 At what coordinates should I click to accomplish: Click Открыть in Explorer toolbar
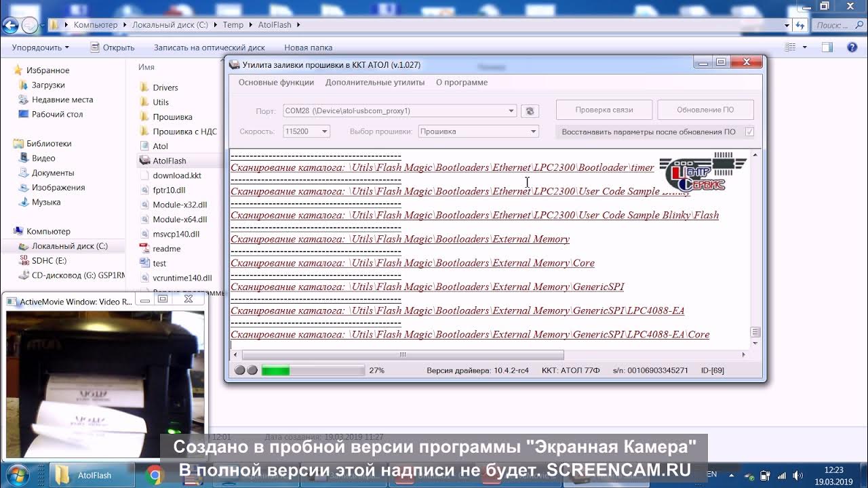coord(113,47)
